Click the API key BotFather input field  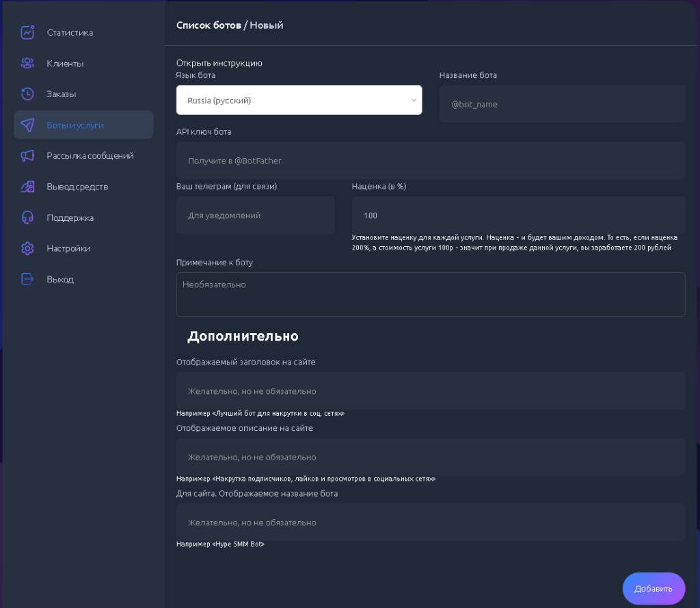tap(431, 161)
